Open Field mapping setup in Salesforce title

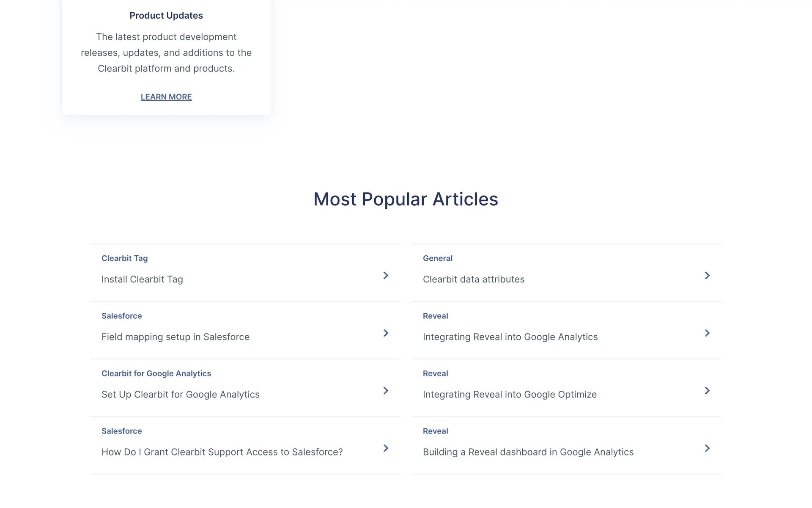175,337
